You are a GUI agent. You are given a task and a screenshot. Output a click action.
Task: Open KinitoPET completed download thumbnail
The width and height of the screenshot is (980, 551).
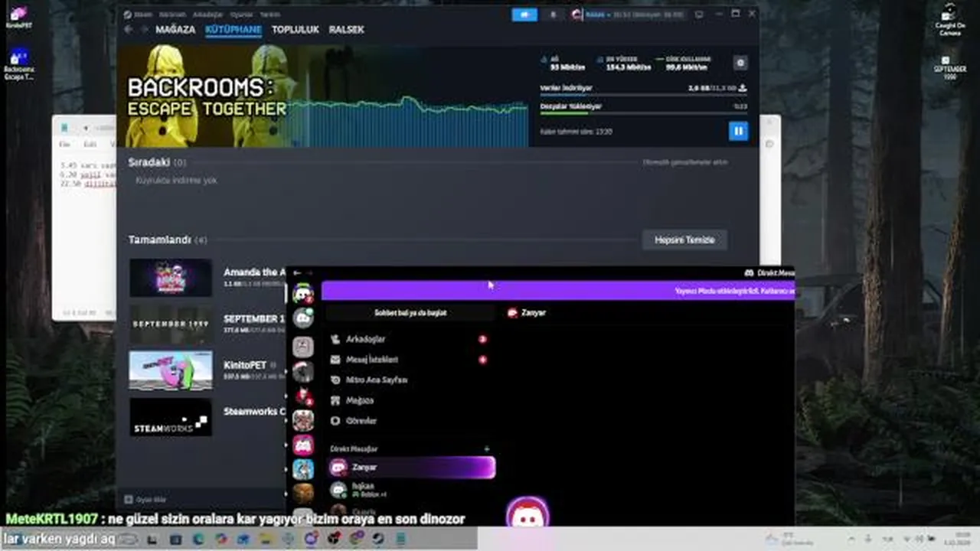(x=171, y=370)
